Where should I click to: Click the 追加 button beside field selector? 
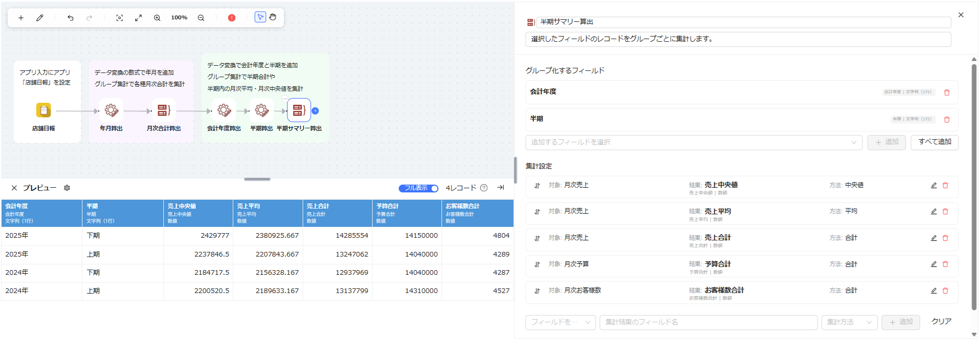point(887,142)
